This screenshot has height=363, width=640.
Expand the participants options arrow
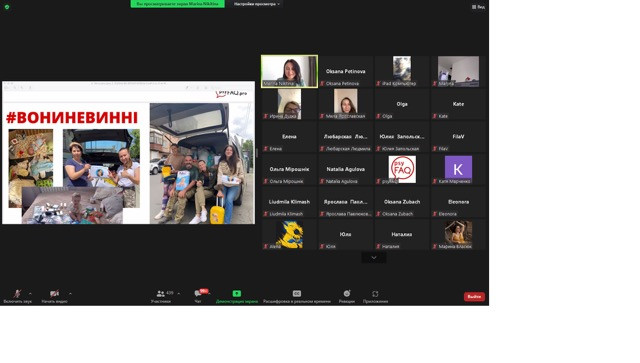click(x=178, y=294)
